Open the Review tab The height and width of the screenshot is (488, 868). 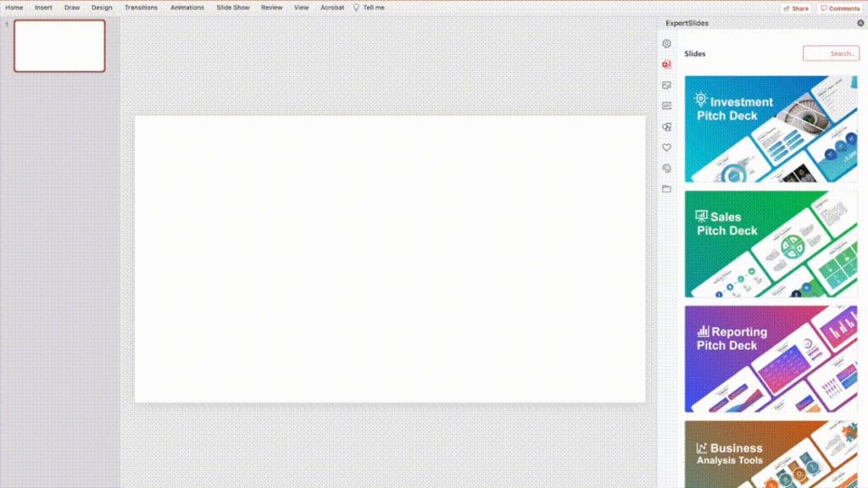pos(271,8)
